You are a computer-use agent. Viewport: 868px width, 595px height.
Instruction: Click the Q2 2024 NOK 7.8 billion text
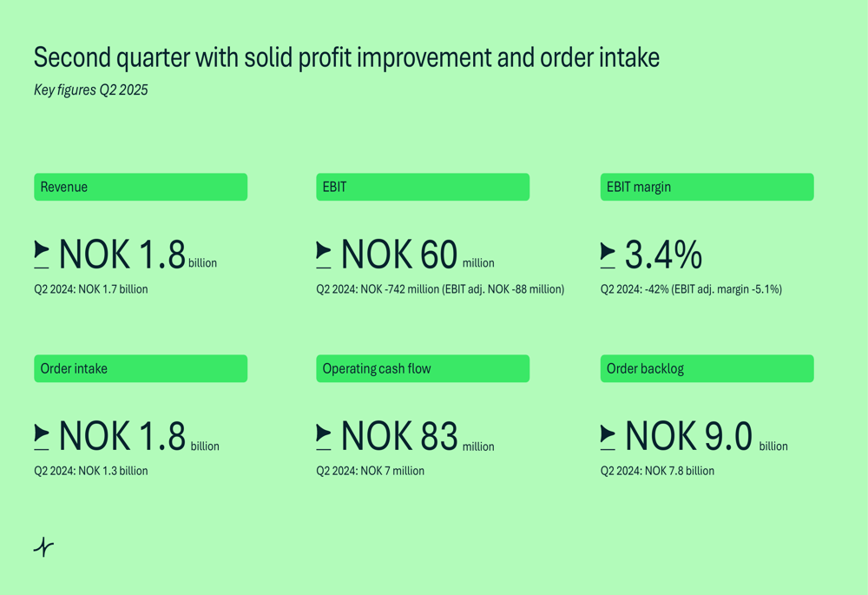click(x=658, y=471)
